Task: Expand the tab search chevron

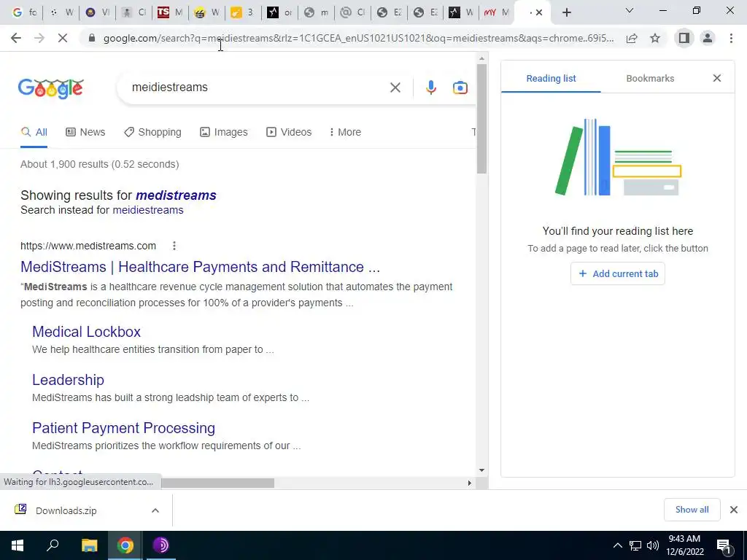Action: click(x=630, y=10)
